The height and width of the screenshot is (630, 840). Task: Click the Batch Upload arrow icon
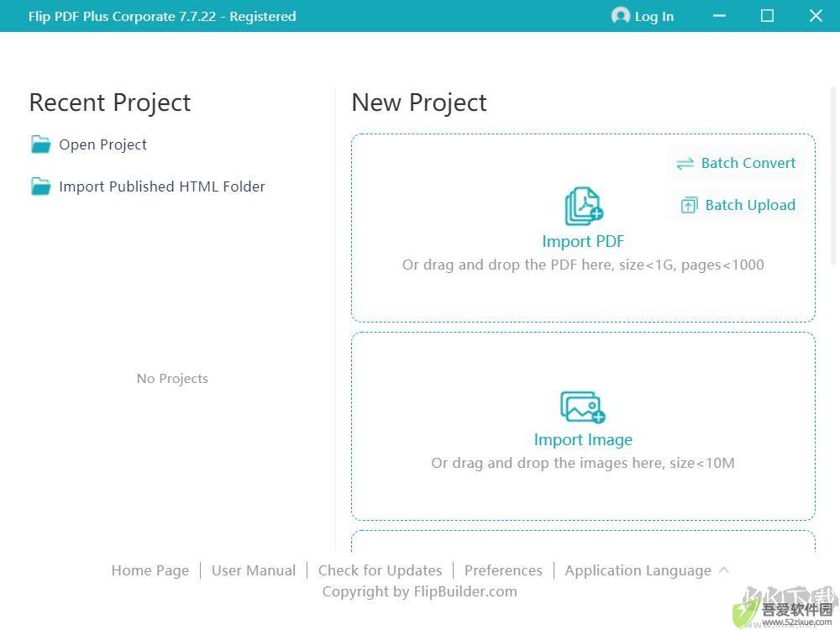pos(689,205)
